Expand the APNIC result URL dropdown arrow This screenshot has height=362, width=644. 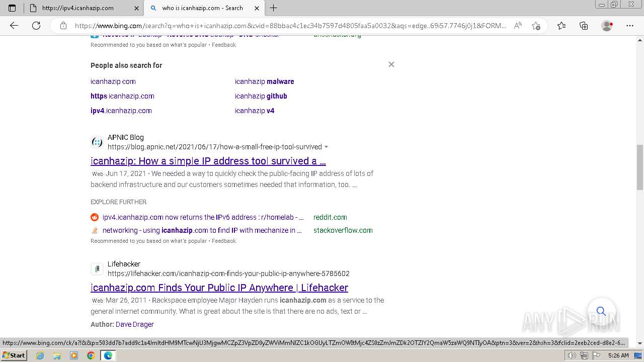pyautogui.click(x=327, y=147)
